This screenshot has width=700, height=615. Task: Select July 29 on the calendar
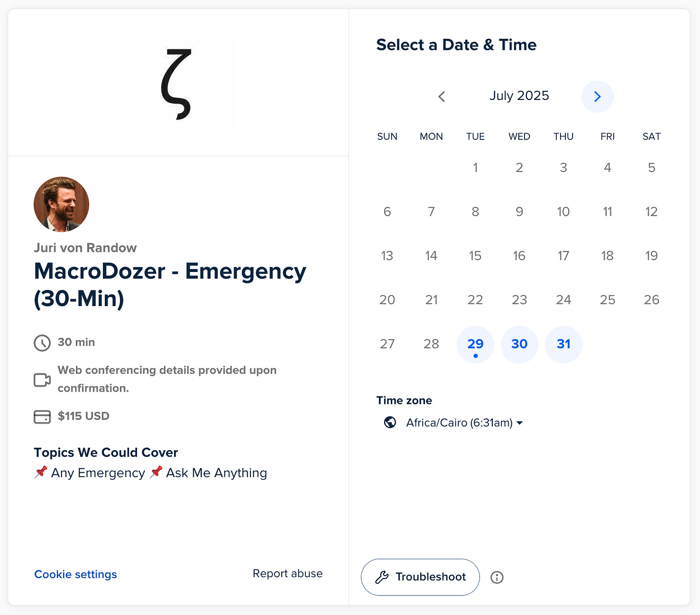475,344
